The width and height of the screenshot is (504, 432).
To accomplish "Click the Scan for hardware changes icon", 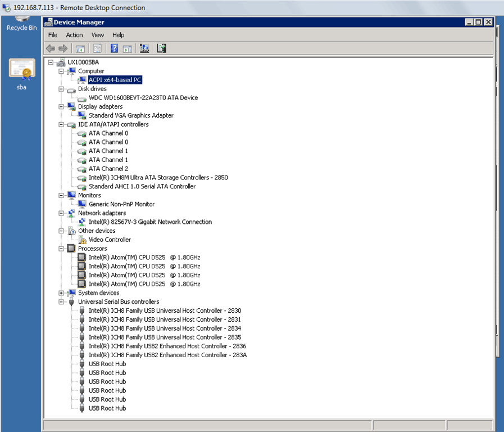I will pos(144,48).
